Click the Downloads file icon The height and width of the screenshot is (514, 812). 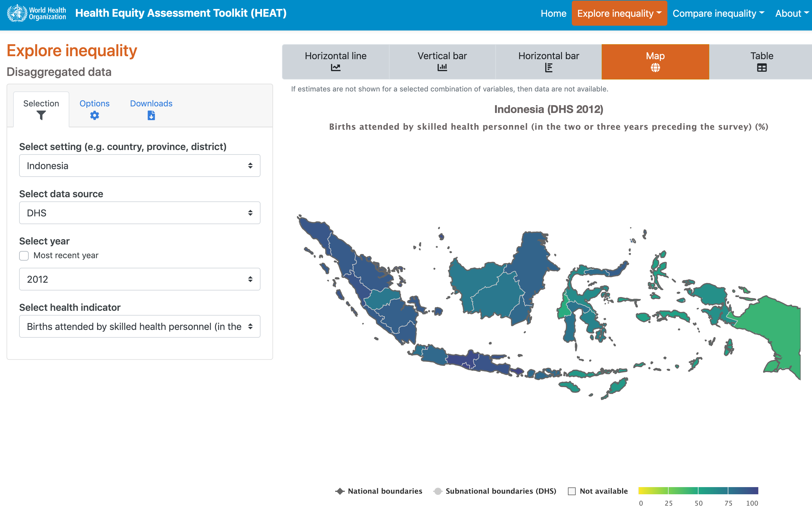[151, 116]
